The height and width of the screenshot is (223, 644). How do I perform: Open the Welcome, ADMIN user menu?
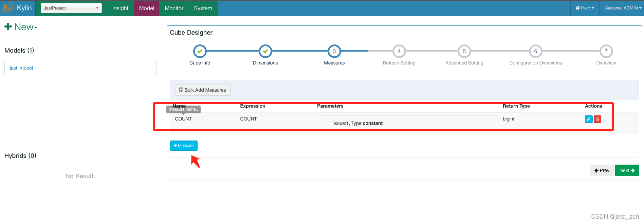[x=623, y=8]
